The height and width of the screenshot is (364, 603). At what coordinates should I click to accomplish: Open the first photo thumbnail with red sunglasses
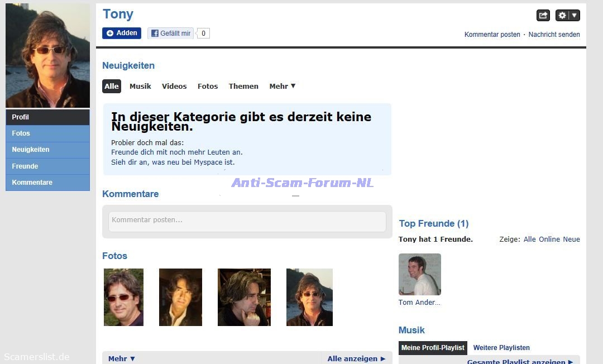pyautogui.click(x=123, y=297)
